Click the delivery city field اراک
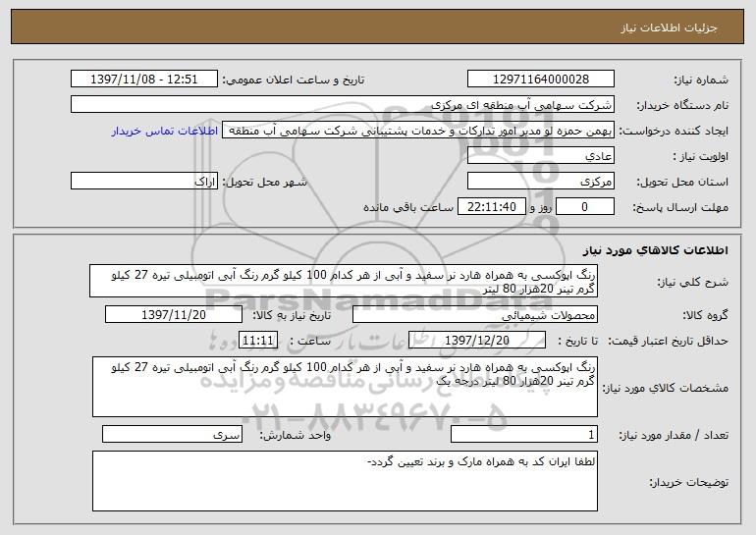 pyautogui.click(x=144, y=182)
